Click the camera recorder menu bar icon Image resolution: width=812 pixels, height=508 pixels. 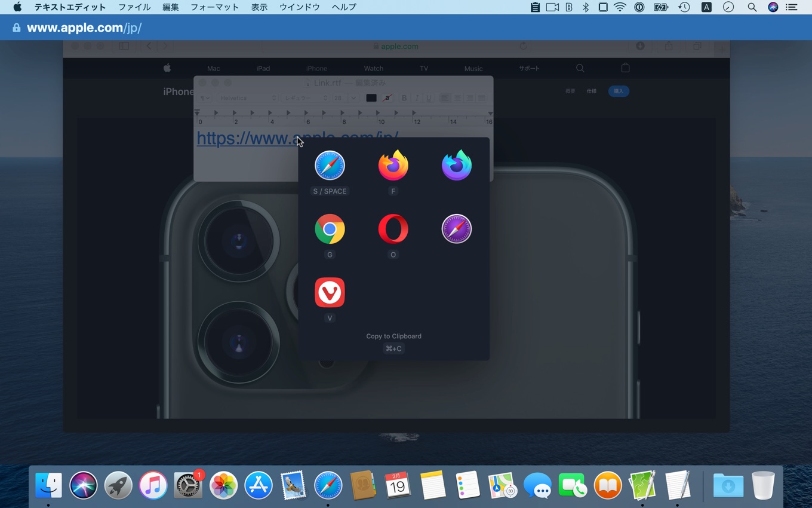552,7
